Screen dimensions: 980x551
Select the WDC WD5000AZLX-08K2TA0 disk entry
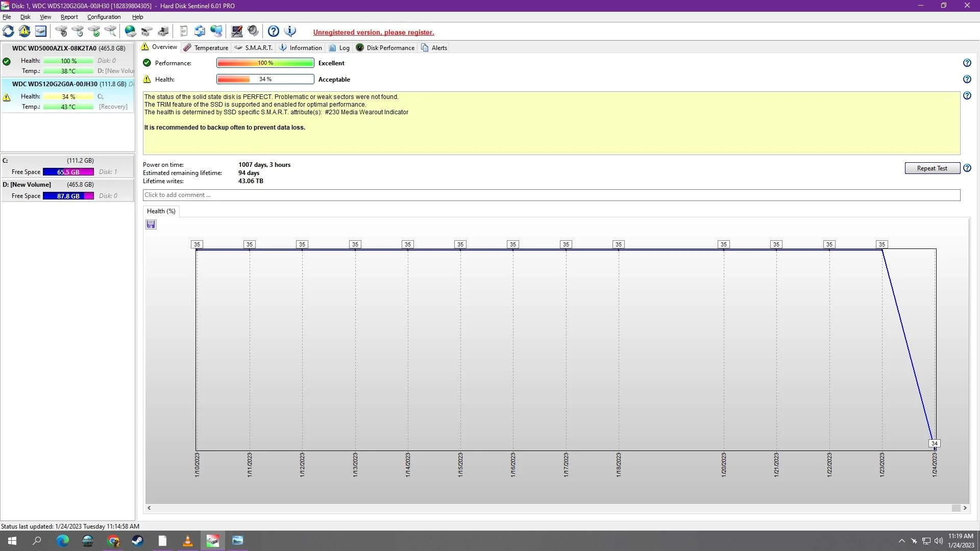(68, 59)
